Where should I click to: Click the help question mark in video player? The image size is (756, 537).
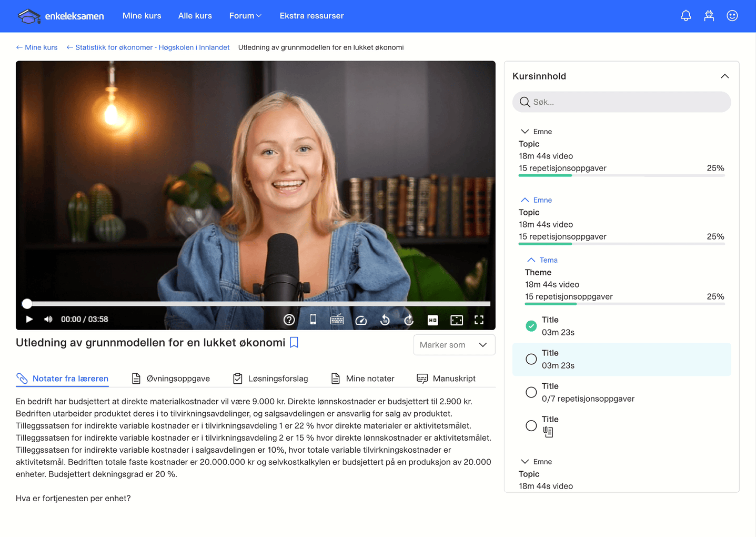[289, 320]
